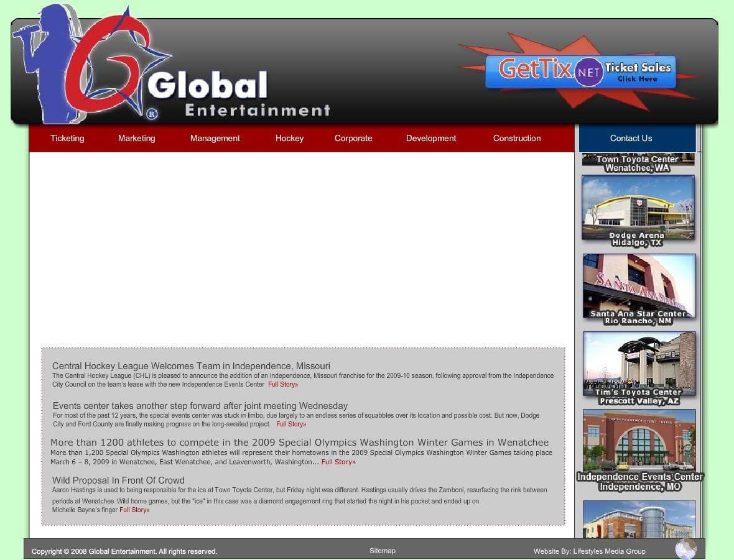
Task: Open Full Story for Central Hockey League article
Action: coord(283,385)
